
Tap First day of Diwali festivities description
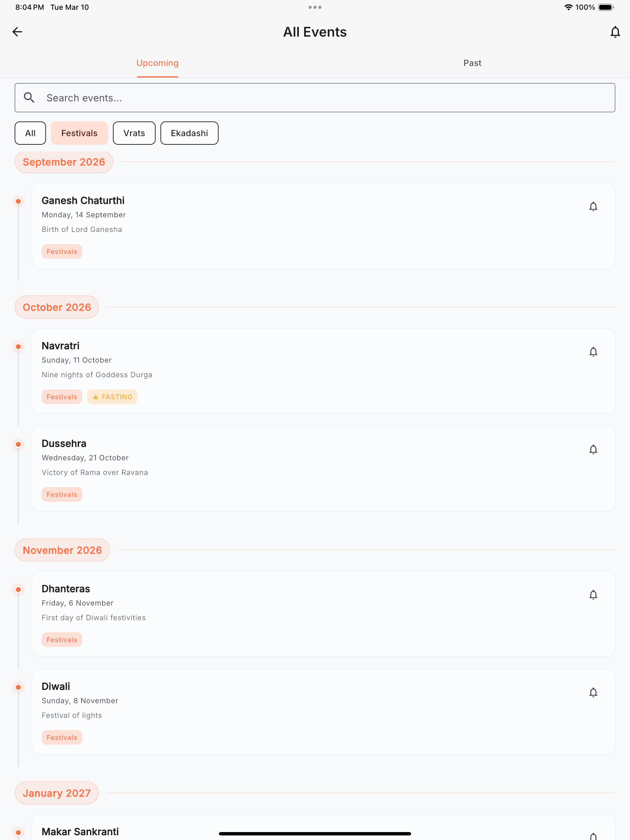click(x=93, y=618)
